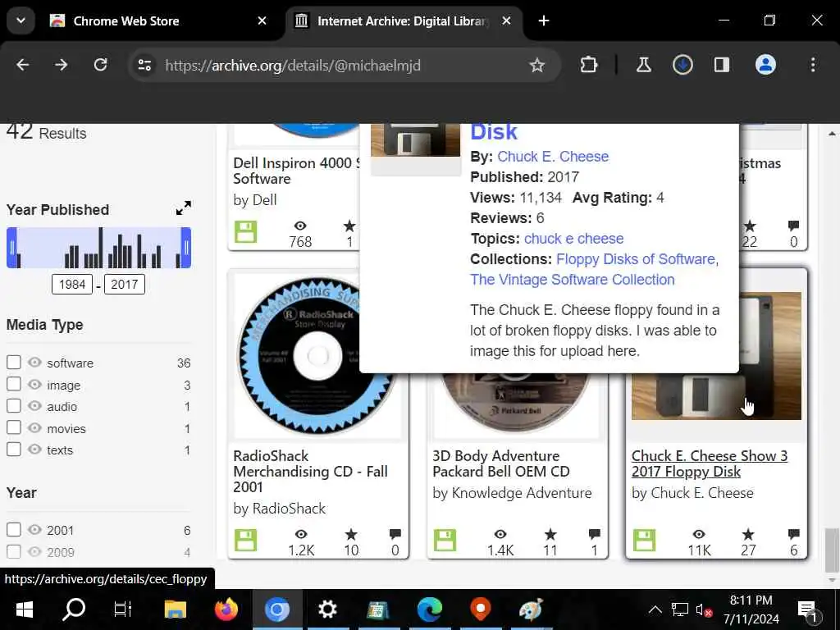Check the audio media type box
Viewport: 840px width, 630px height.
(x=14, y=406)
